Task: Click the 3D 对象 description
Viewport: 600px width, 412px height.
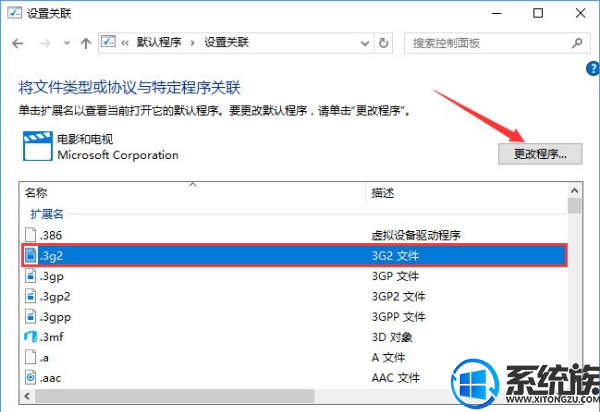Action: tap(392, 337)
